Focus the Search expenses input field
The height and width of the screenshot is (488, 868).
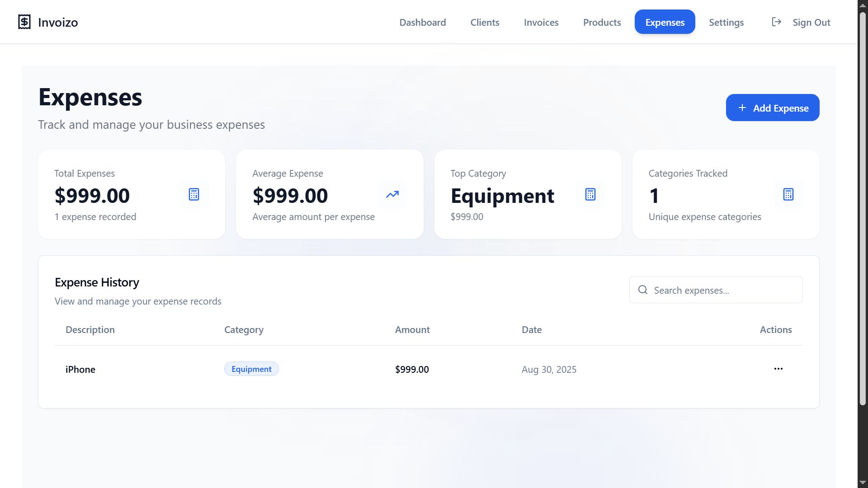tap(723, 290)
